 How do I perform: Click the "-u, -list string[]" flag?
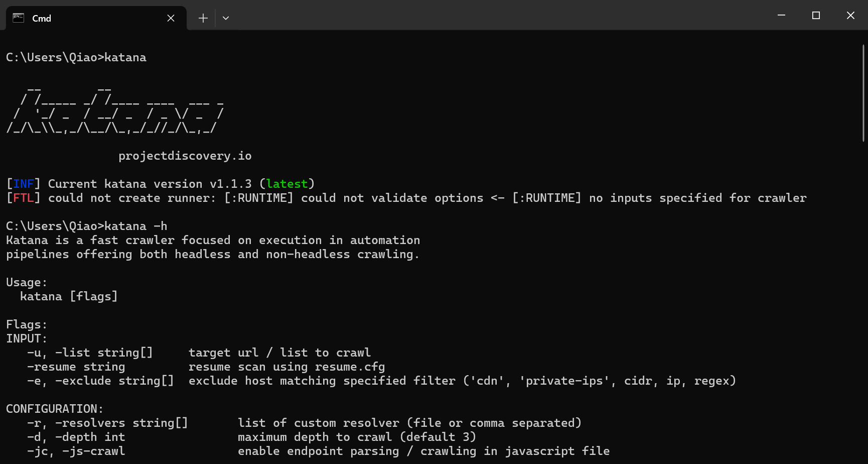(90, 353)
